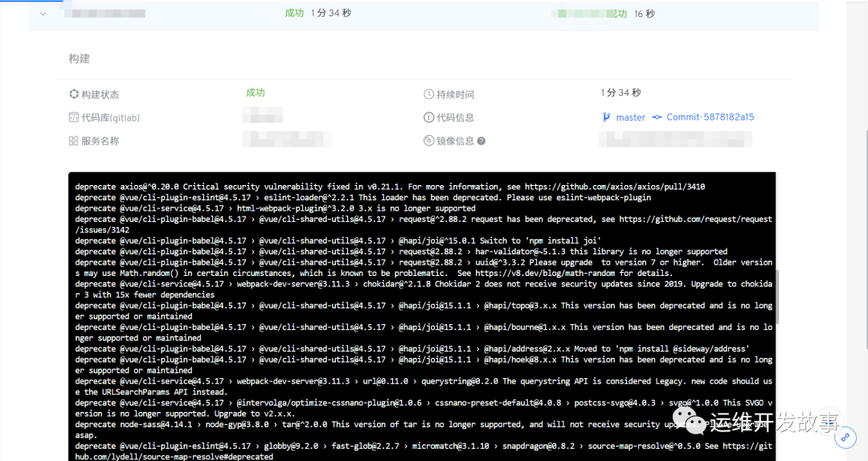Viewport: 868px width, 461px height.
Task: Click the commit icon before Commit-5878182a15
Action: click(x=657, y=117)
